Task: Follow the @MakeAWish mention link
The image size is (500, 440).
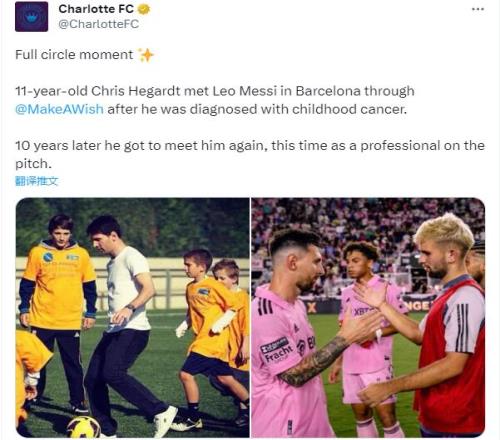Action: [59, 109]
